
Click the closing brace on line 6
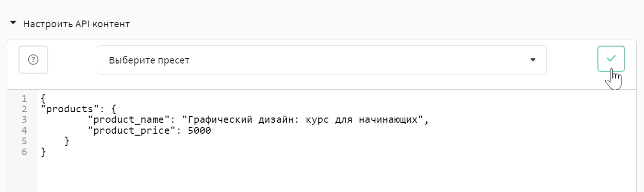(44, 151)
